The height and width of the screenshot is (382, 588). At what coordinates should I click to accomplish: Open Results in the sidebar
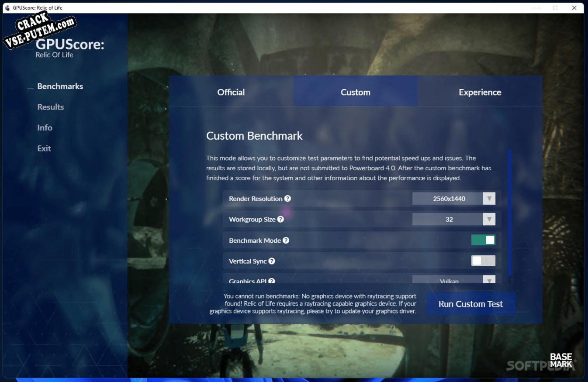[51, 107]
